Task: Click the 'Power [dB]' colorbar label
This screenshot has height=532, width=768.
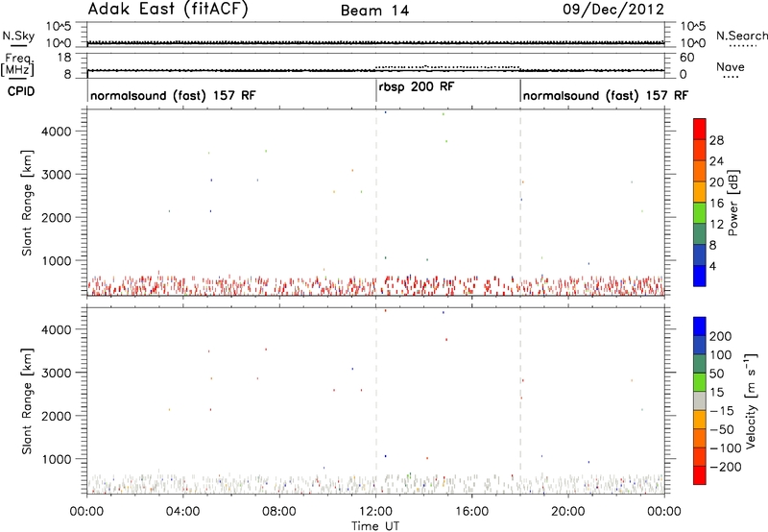Action: tap(733, 203)
